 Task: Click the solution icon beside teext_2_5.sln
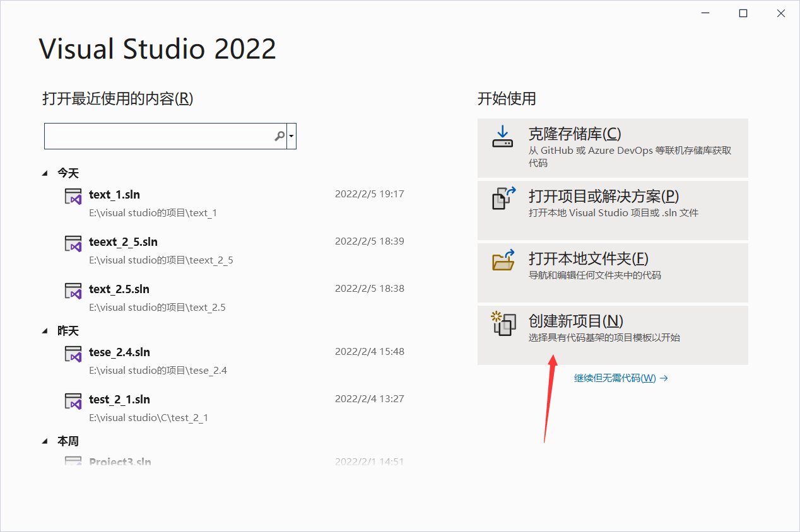tap(73, 243)
